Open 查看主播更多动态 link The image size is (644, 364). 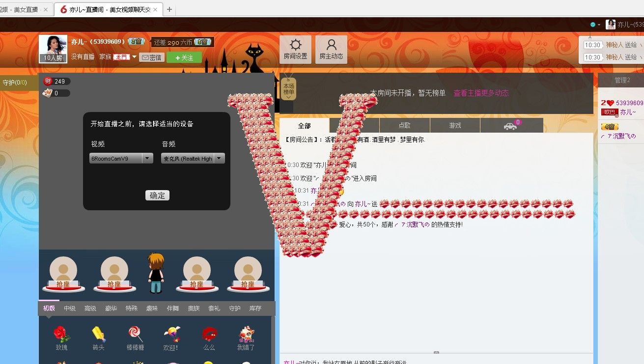[x=481, y=93]
